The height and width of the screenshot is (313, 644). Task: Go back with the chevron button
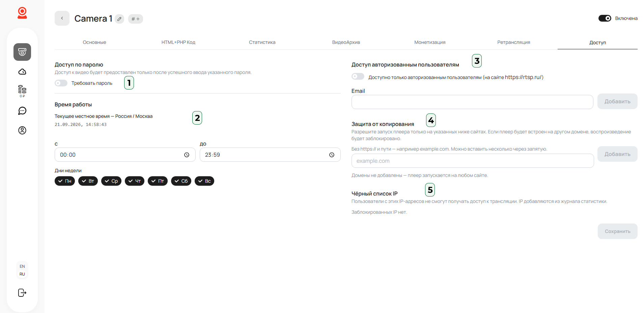click(x=62, y=18)
